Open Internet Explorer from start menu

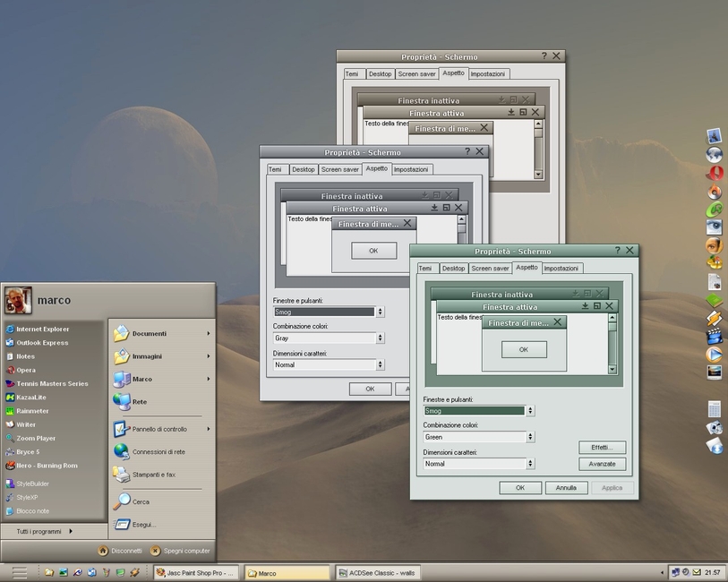[37, 330]
